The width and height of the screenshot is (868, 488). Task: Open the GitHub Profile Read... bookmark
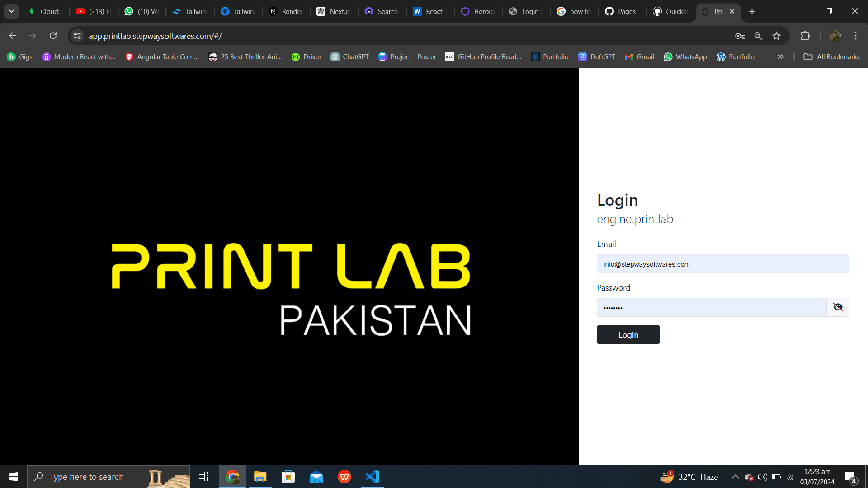click(484, 56)
